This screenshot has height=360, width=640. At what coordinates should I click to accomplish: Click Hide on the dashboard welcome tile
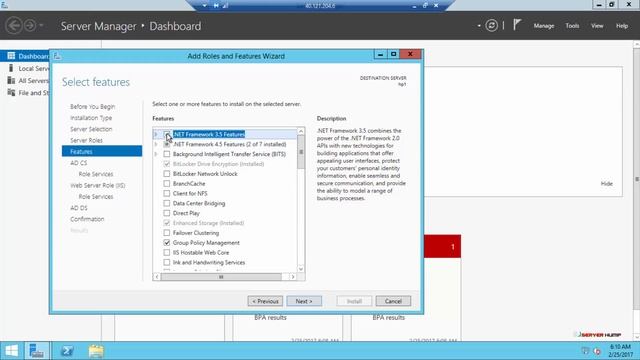pos(607,184)
